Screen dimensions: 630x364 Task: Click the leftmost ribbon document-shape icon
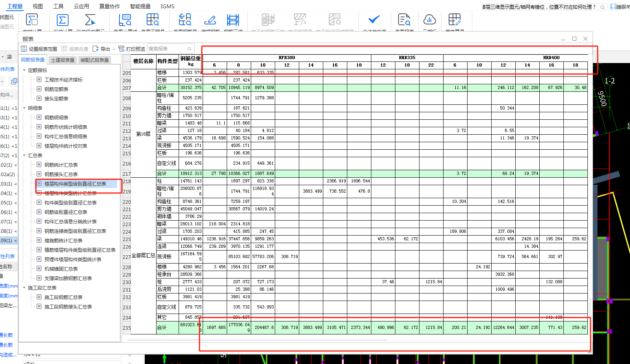coord(32,20)
